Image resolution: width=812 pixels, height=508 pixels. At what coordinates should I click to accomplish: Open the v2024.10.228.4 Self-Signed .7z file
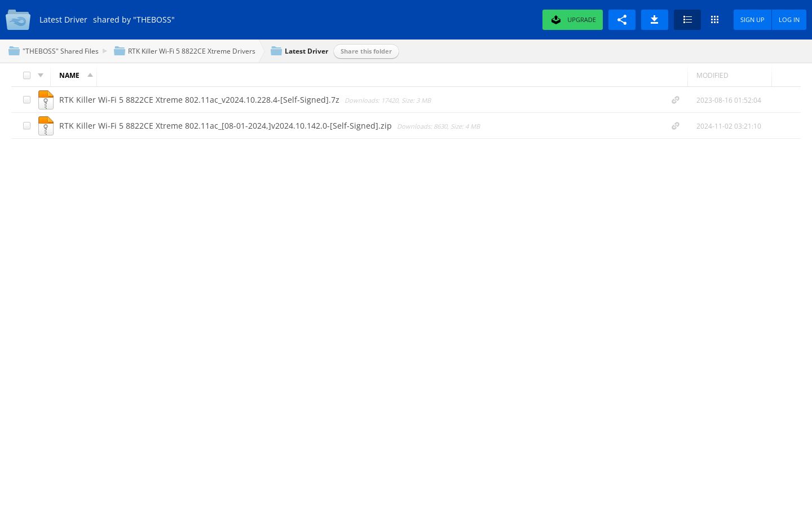tap(199, 100)
